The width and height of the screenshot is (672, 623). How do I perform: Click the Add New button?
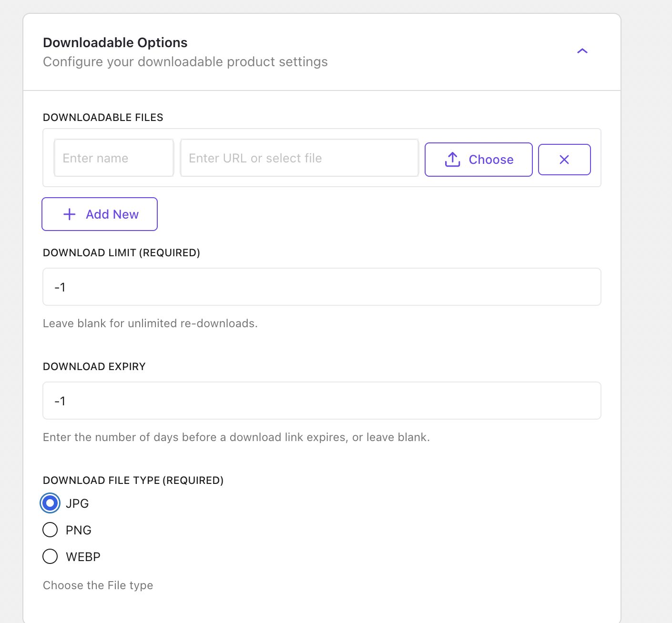pos(99,214)
